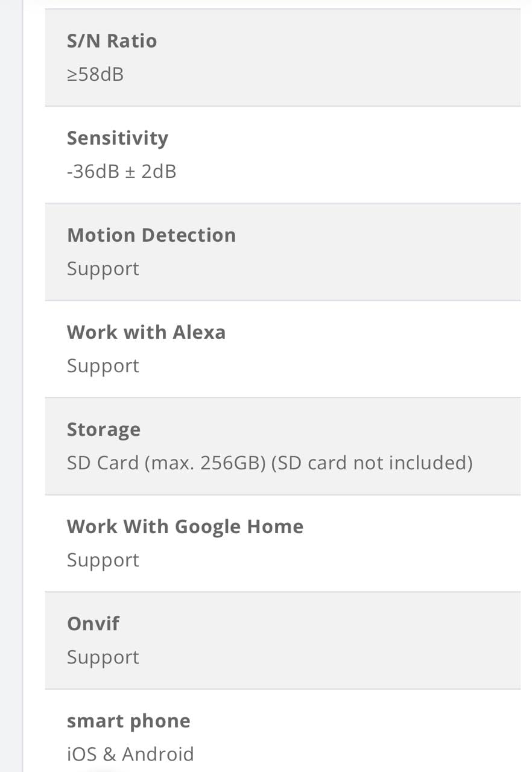532x772 pixels.
Task: Click the Storage spec heading
Action: coord(103,429)
